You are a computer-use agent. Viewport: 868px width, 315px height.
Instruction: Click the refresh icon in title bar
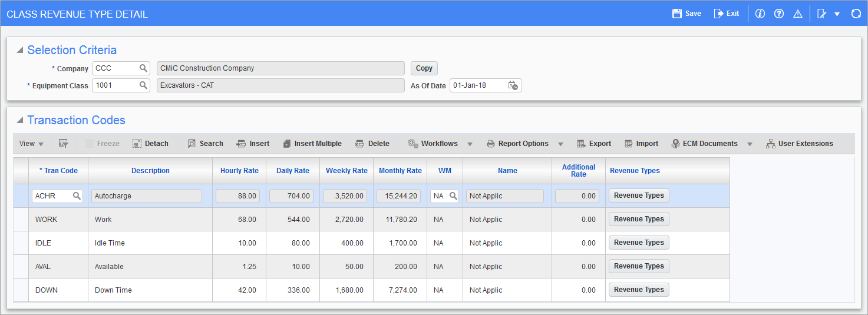click(856, 14)
